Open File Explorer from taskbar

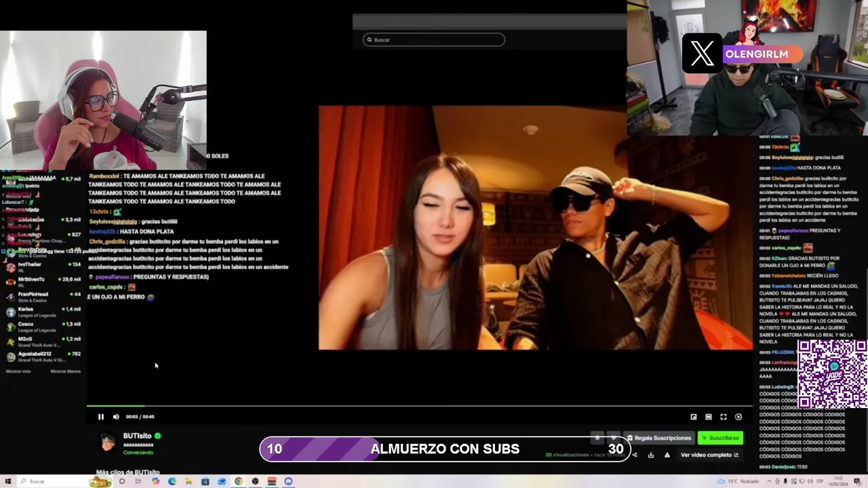click(189, 481)
